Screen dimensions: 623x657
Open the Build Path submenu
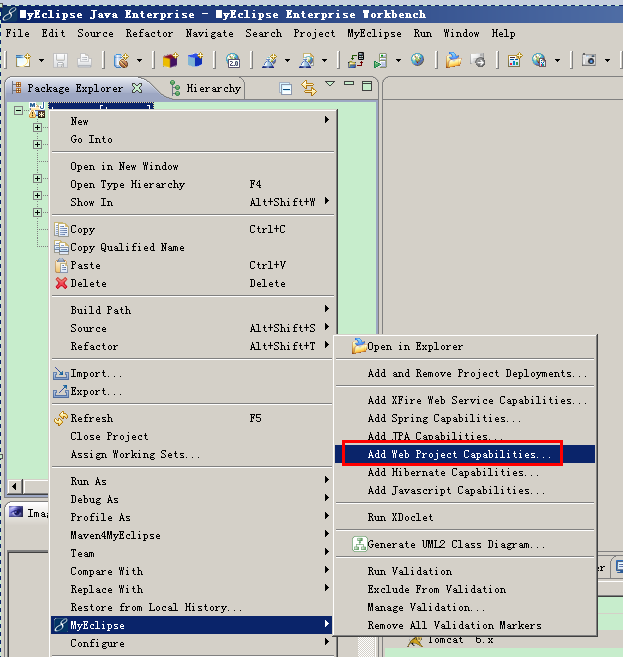coord(193,310)
